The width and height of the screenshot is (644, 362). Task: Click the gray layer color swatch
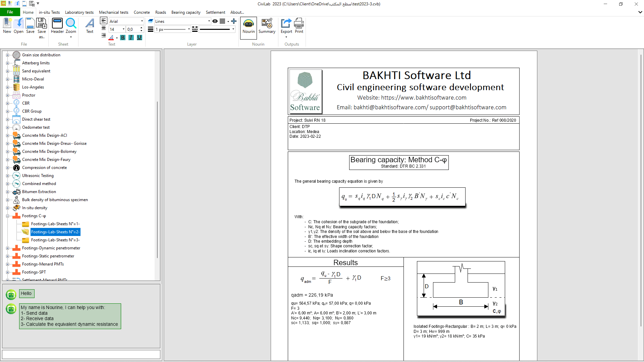[x=222, y=21]
